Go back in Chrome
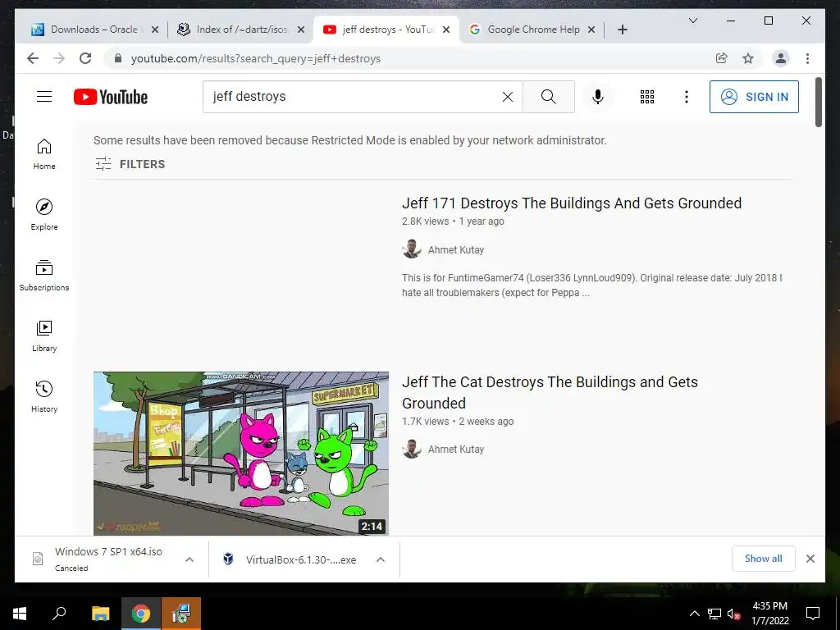The image size is (840, 630). 33,58
